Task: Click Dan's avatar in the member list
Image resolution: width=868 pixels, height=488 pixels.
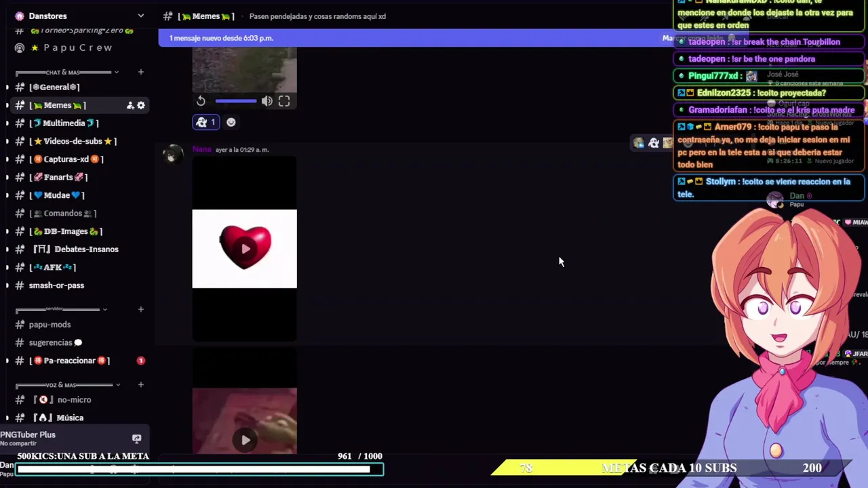Action: [774, 199]
